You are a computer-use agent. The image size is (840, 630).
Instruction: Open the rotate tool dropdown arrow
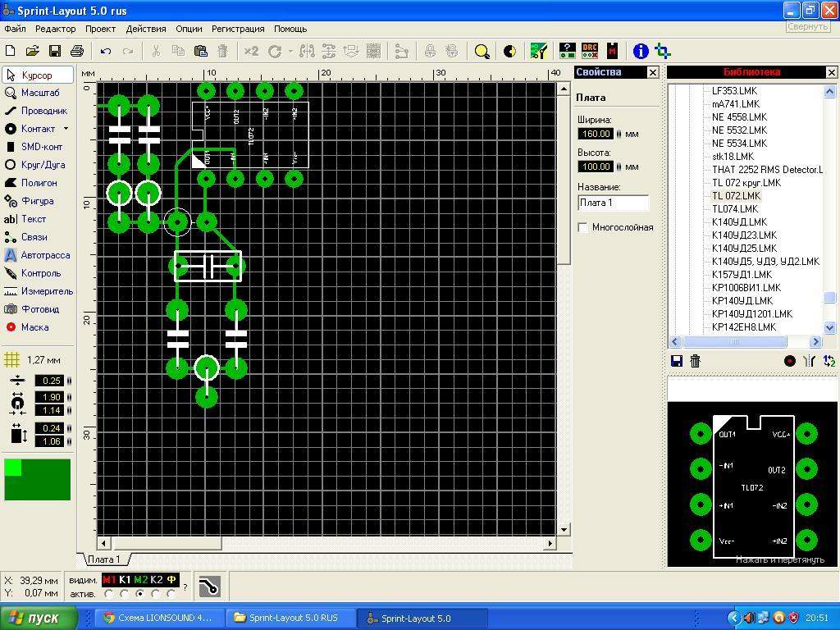(290, 52)
